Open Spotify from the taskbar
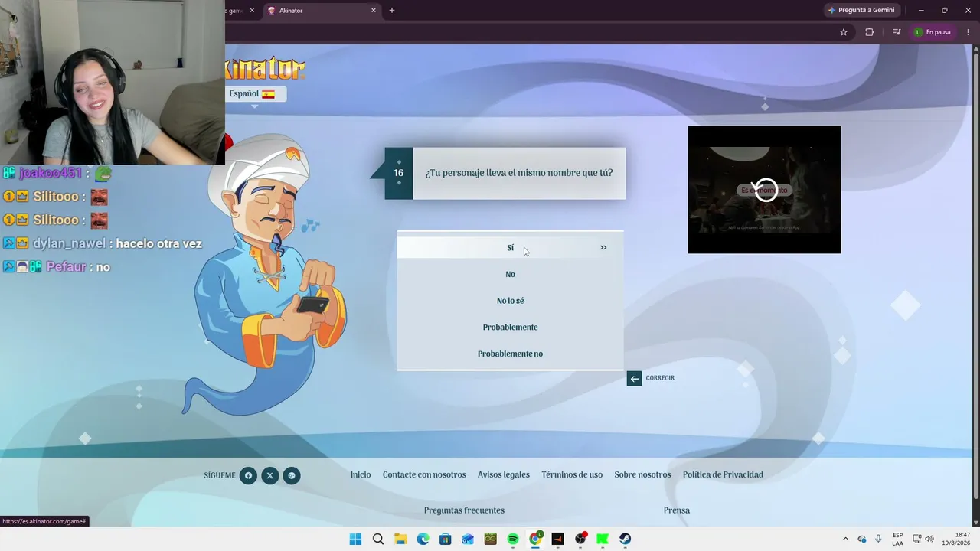The height and width of the screenshot is (551, 980). (x=513, y=539)
